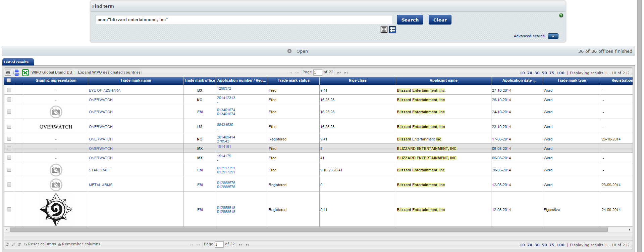Open the Hearthstone swirl figurative logo thumbnail
The height and width of the screenshot is (252, 644).
coord(56,209)
